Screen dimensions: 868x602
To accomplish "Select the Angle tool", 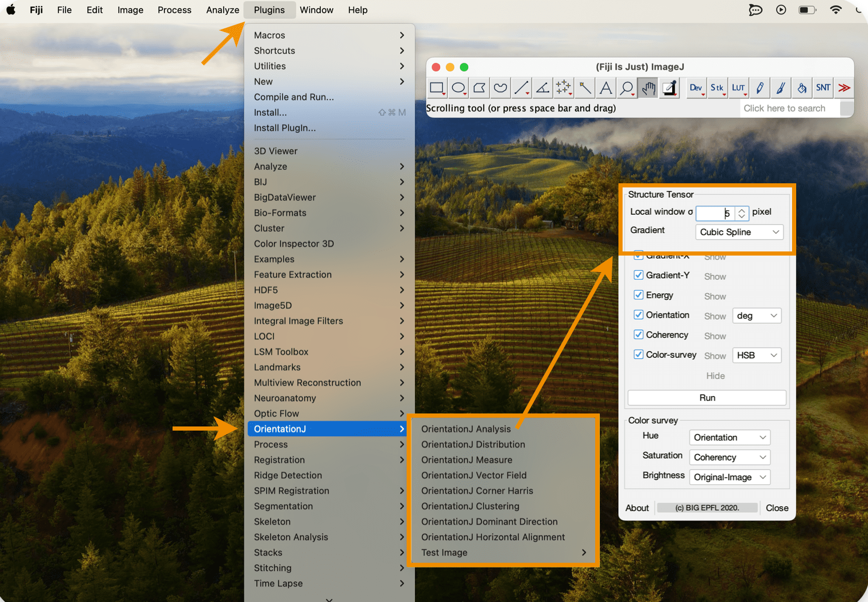I will point(542,88).
